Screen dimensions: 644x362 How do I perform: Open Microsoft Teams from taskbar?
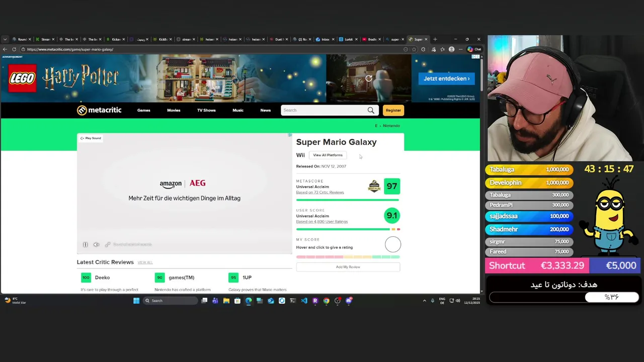[x=215, y=301]
